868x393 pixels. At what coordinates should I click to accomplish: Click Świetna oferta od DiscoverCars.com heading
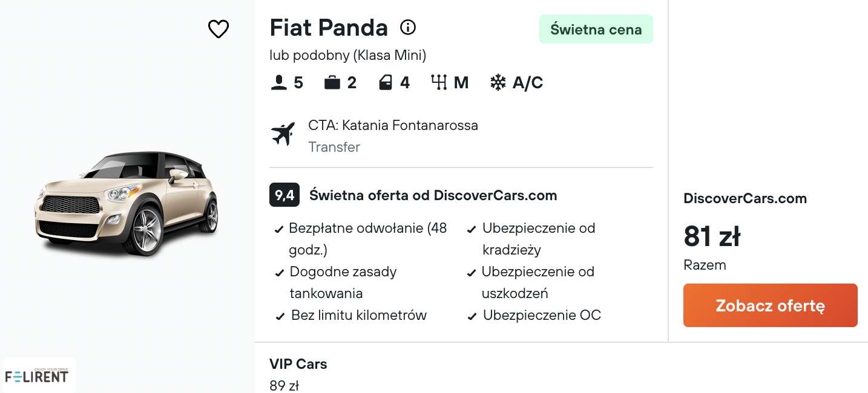point(433,195)
